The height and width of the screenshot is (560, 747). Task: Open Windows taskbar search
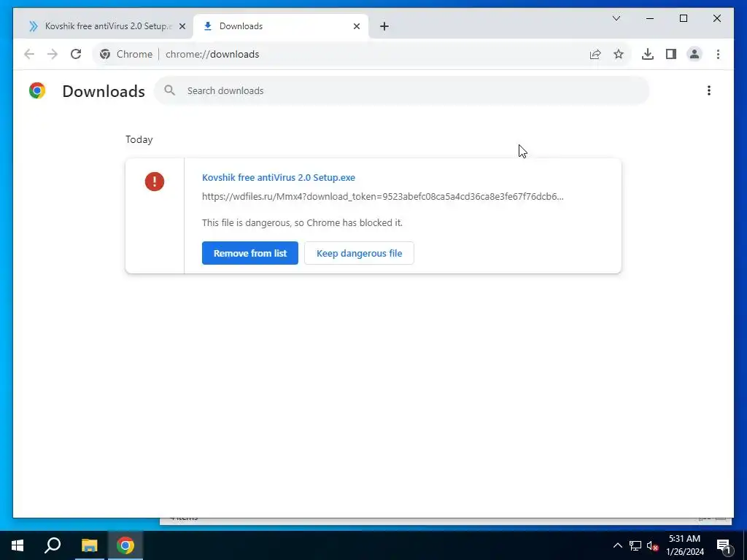(x=53, y=545)
